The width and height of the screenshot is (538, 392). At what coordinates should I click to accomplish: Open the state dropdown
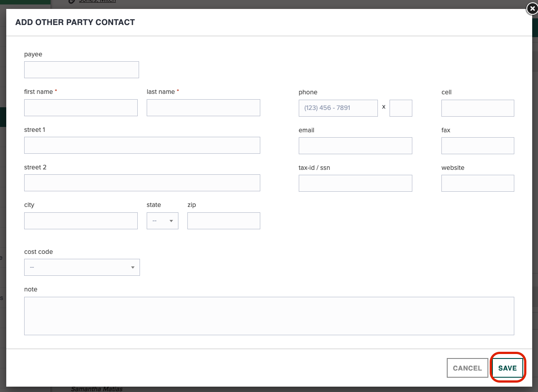(x=162, y=221)
